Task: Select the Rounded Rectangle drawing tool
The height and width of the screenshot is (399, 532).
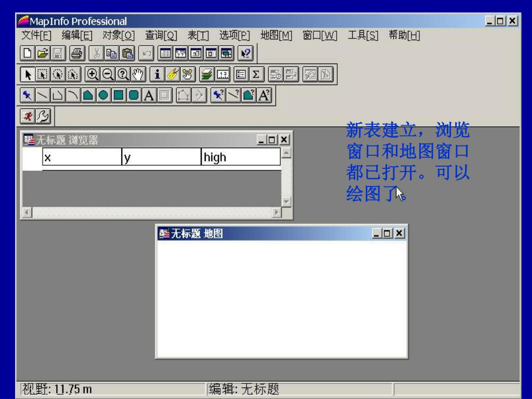Action: coord(134,96)
